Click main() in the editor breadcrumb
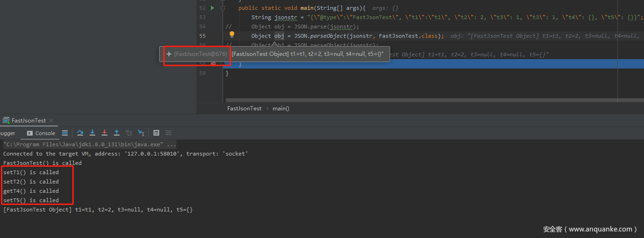644x238 pixels. coord(281,109)
